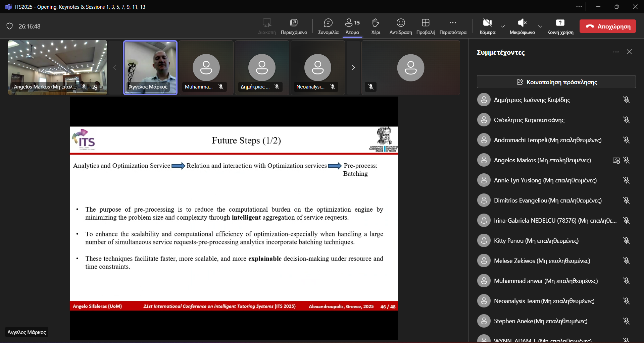Open Συμμετέχοντες panel more options
This screenshot has width=644, height=343.
616,52
